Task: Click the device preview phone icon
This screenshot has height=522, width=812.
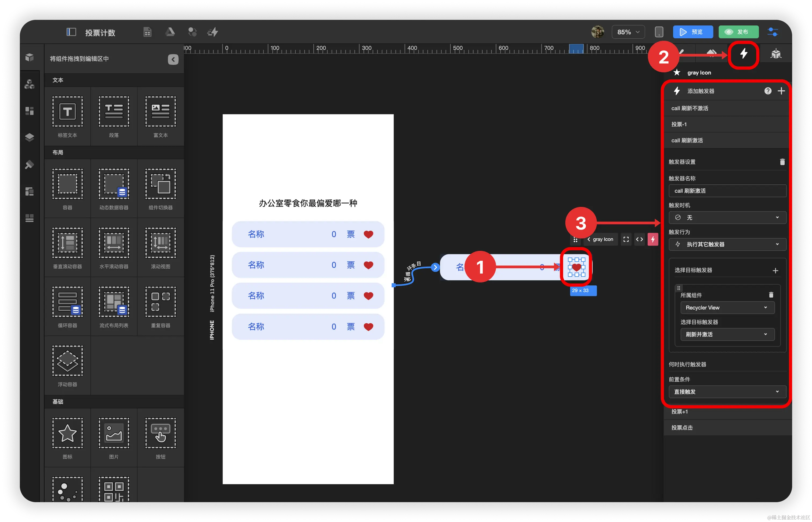Action: point(659,32)
